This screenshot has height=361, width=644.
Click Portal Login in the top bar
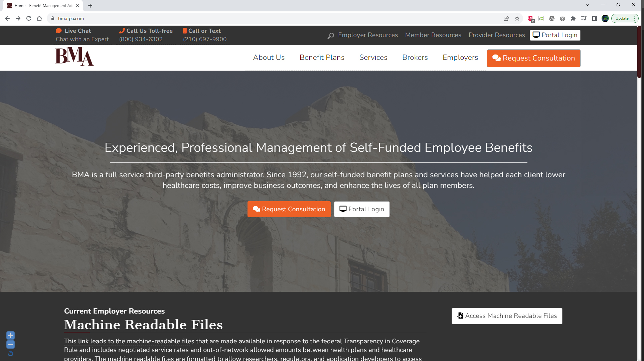555,35
